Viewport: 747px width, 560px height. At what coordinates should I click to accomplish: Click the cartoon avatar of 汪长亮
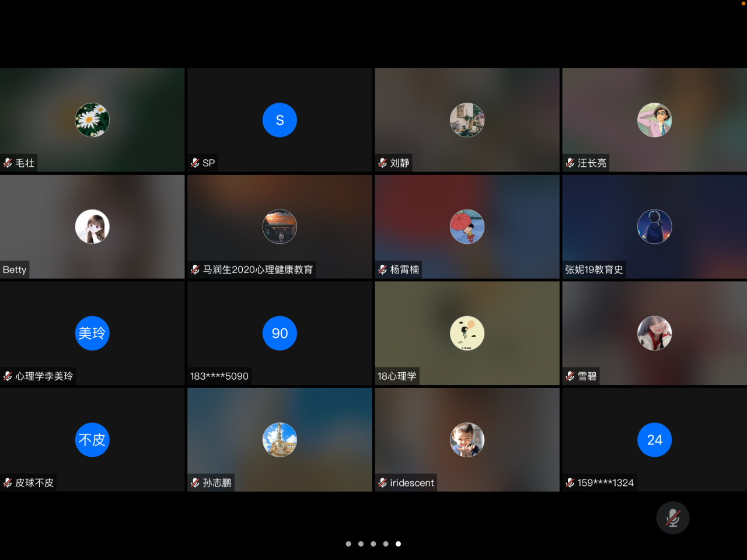(x=654, y=120)
